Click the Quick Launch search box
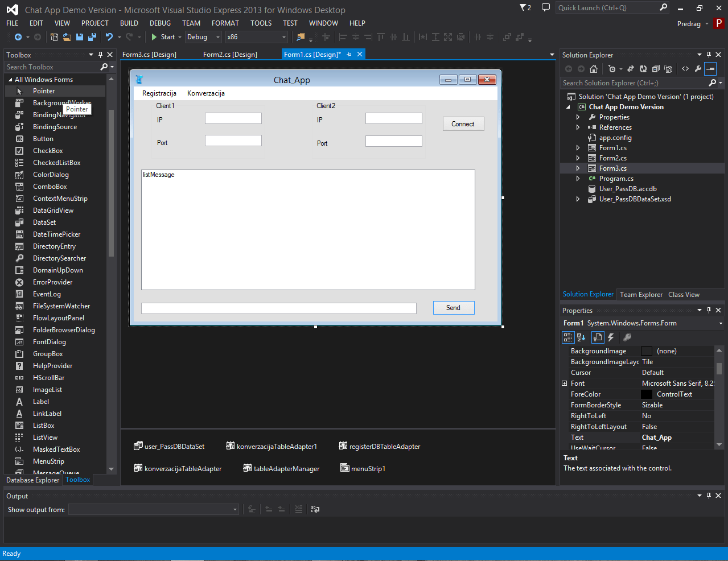Screen dimensions: 728x561 tap(607, 8)
